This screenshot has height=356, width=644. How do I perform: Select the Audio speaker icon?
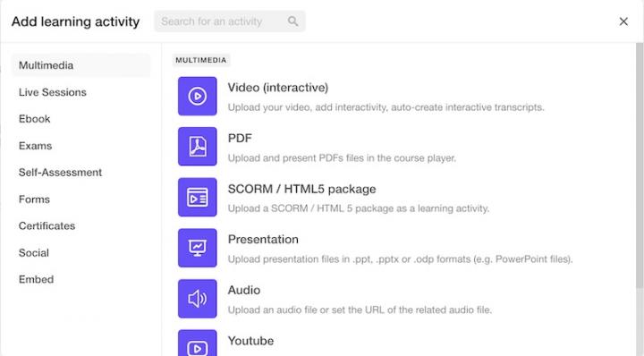197,299
